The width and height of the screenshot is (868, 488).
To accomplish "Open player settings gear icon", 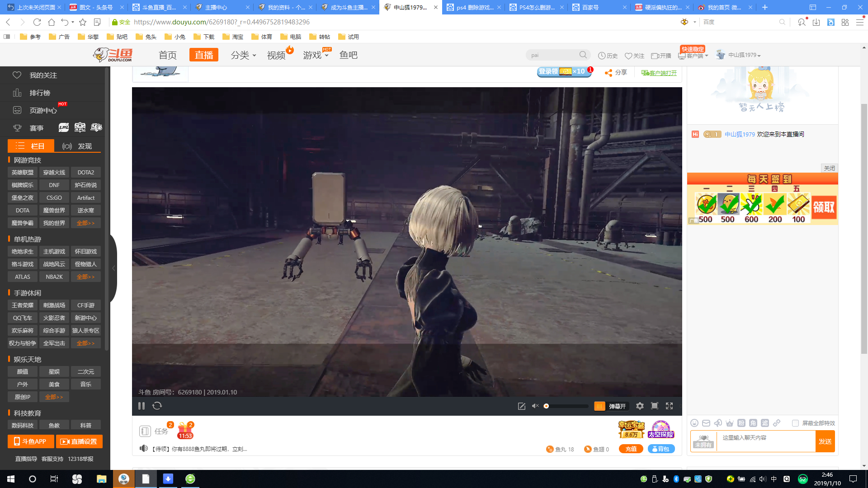I will point(640,406).
